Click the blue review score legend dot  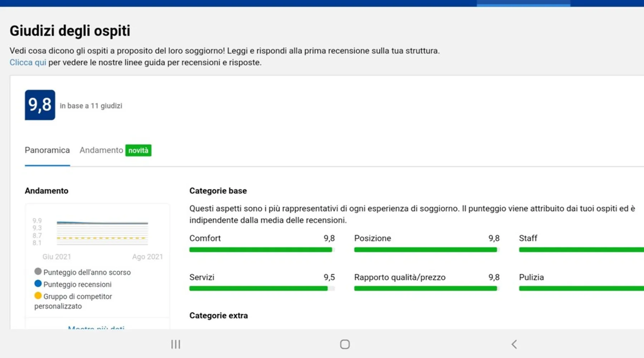[38, 284]
